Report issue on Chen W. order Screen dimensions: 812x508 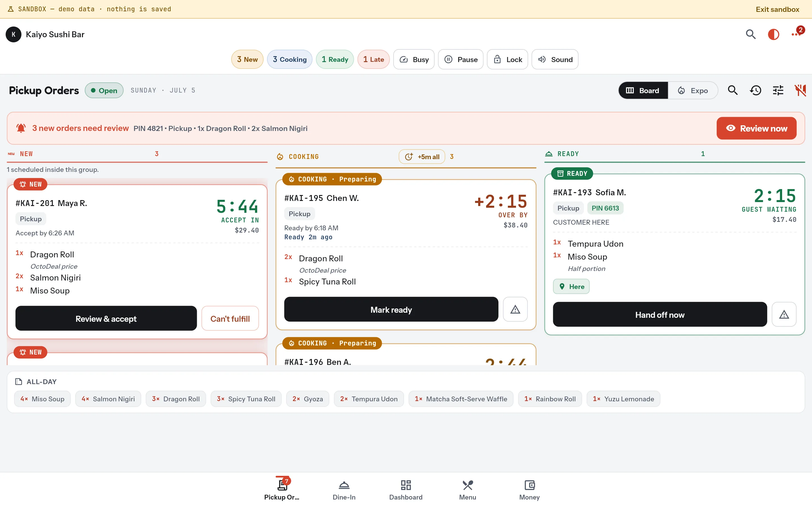[515, 309]
